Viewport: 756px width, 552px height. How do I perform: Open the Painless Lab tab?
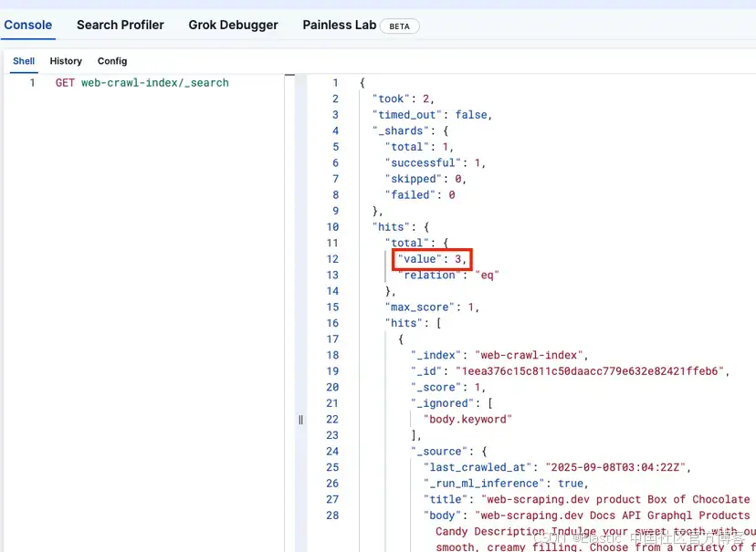point(339,25)
